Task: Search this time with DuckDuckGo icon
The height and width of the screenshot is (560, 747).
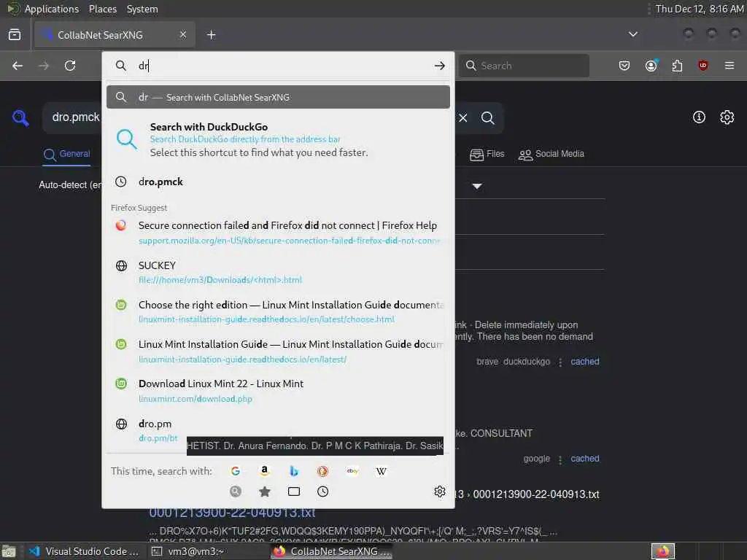Action: click(322, 471)
